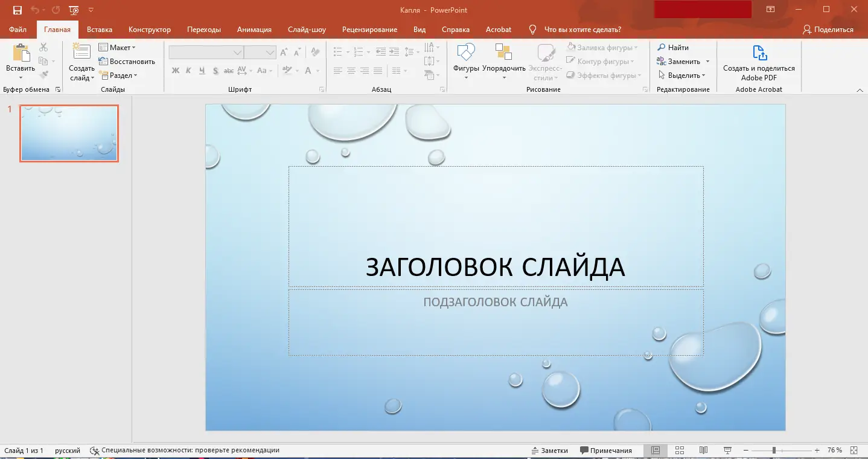
Task: Open the Справка tab
Action: tap(456, 30)
